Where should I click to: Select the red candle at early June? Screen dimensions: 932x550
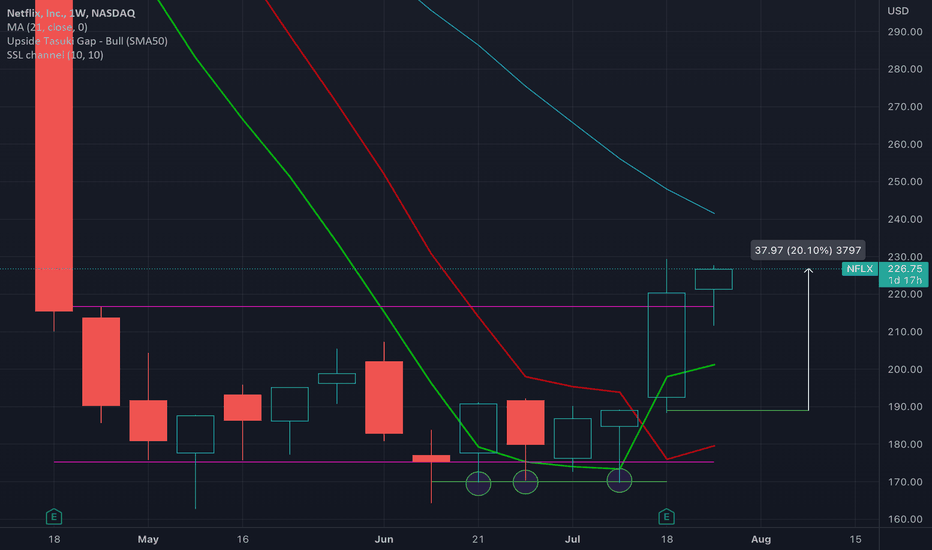pyautogui.click(x=384, y=397)
